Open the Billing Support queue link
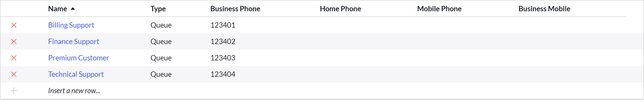This screenshot has height=106, width=644. coord(71,25)
